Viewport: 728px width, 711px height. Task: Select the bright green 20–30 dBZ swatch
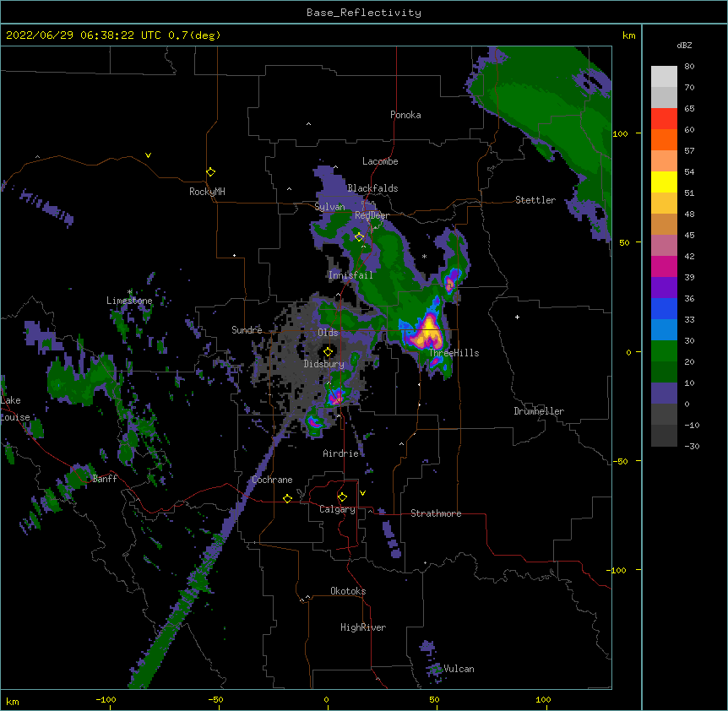point(664,351)
